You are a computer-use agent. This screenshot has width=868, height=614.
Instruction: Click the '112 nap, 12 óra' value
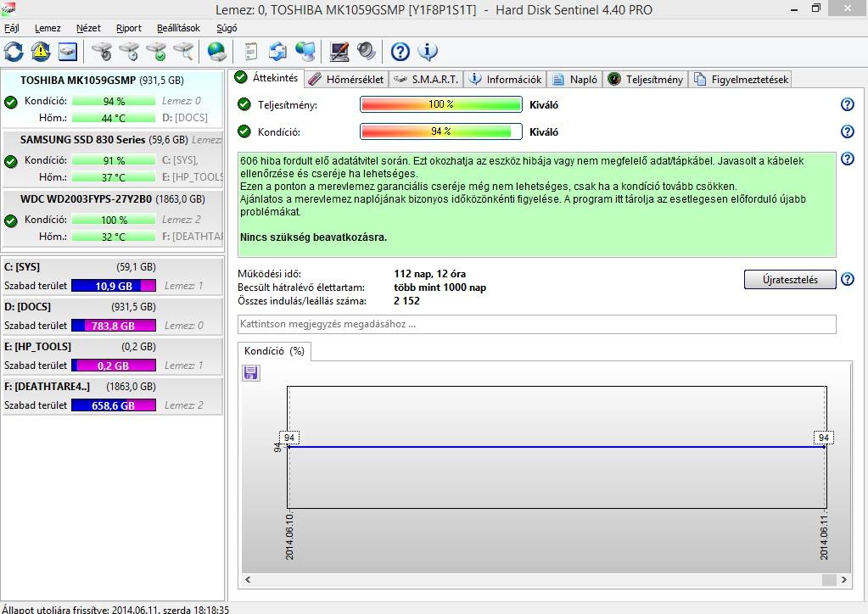429,274
